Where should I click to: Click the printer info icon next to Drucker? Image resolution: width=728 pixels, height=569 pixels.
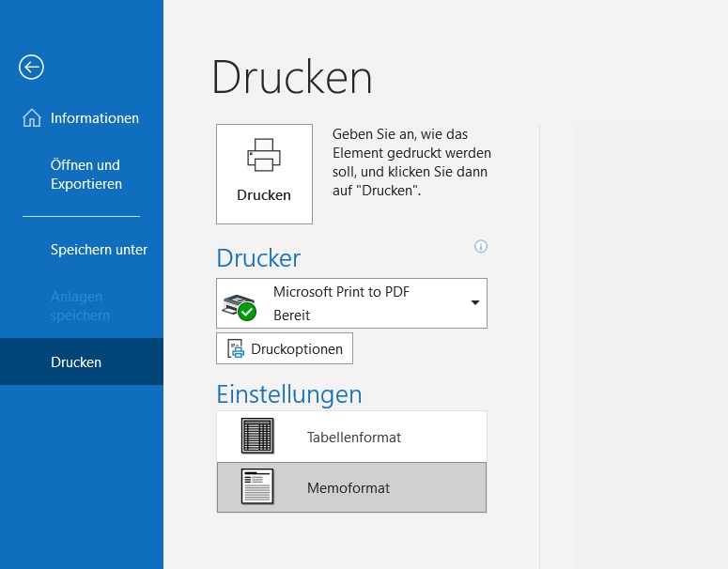[481, 246]
